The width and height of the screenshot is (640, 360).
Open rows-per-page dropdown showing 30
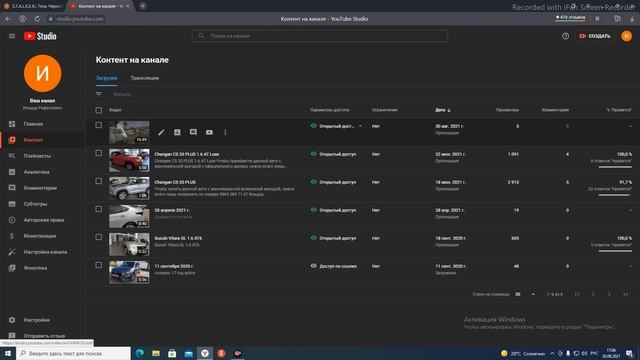click(525, 294)
